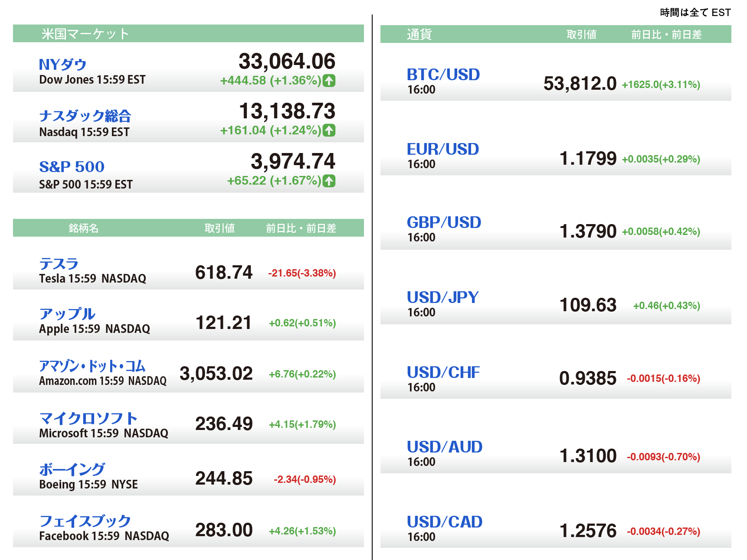The image size is (747, 560).
Task: Open the ボーイング stock entry
Action: (72, 469)
